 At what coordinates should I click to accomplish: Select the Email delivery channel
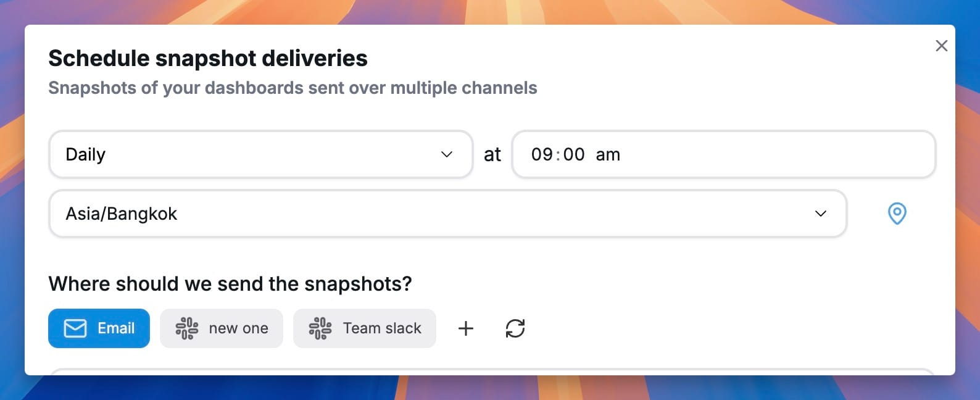point(99,328)
